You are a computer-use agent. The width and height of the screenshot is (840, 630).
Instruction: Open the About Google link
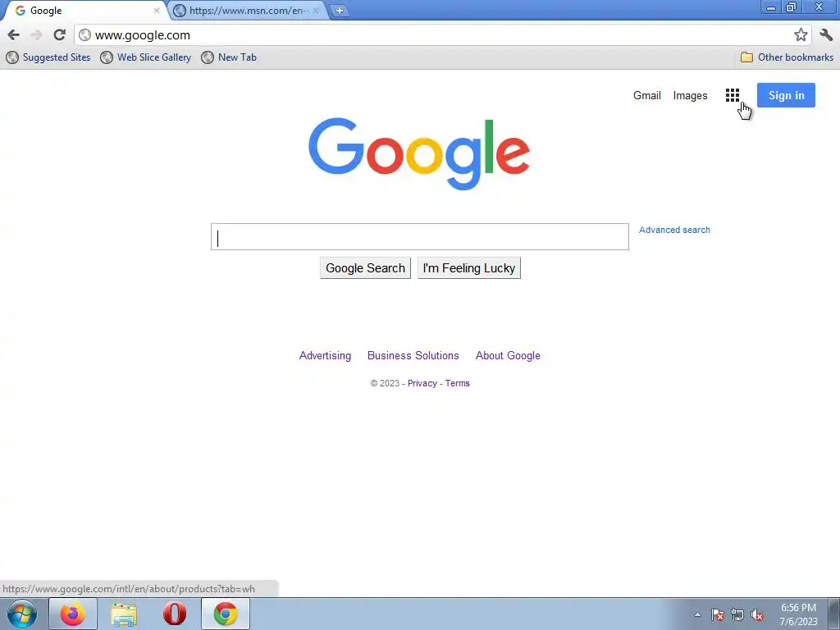pyautogui.click(x=508, y=356)
